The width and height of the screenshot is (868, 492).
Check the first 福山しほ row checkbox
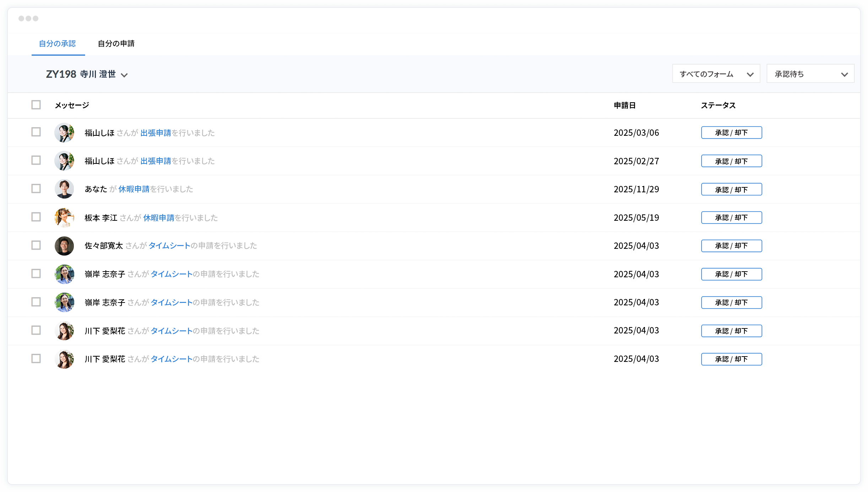tap(36, 132)
